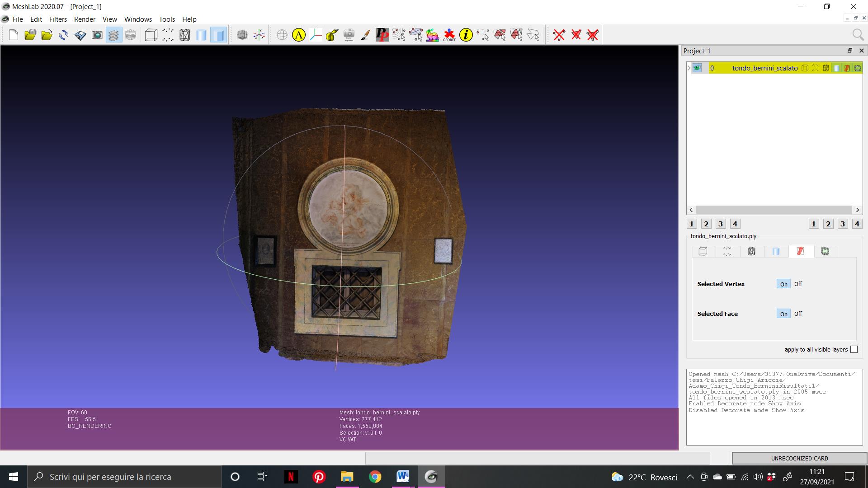Select the Measuring tape tool
This screenshot has height=488, width=868.
332,35
